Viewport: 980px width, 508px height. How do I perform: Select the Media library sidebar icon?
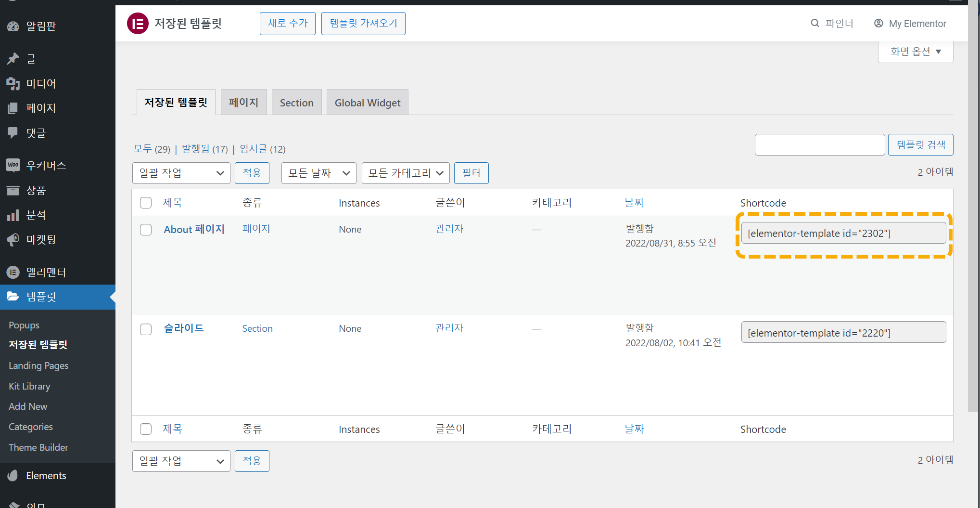coord(13,83)
